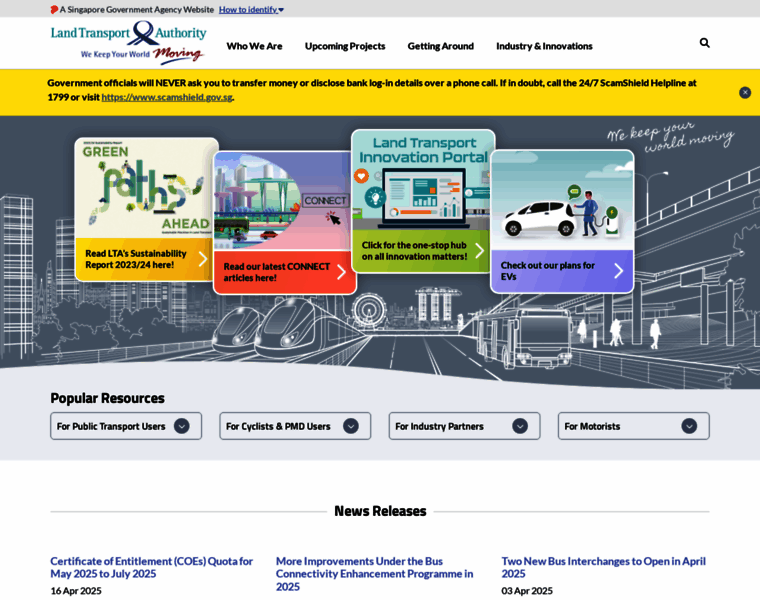760x600 pixels.
Task: Click the Singapore Government lion head icon
Action: coord(54,10)
